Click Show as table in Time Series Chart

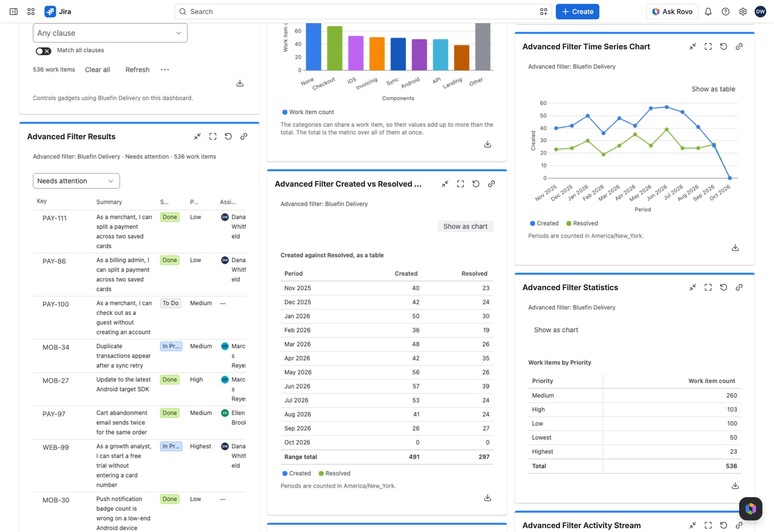tap(713, 89)
